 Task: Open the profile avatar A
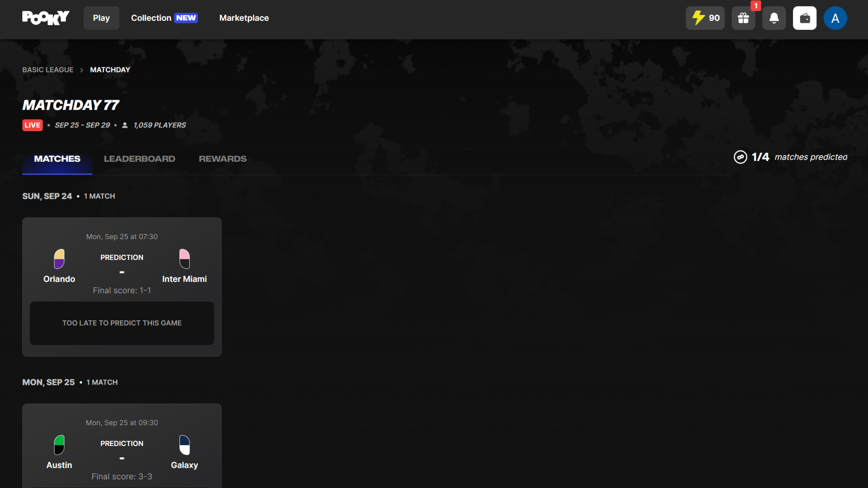click(x=835, y=18)
